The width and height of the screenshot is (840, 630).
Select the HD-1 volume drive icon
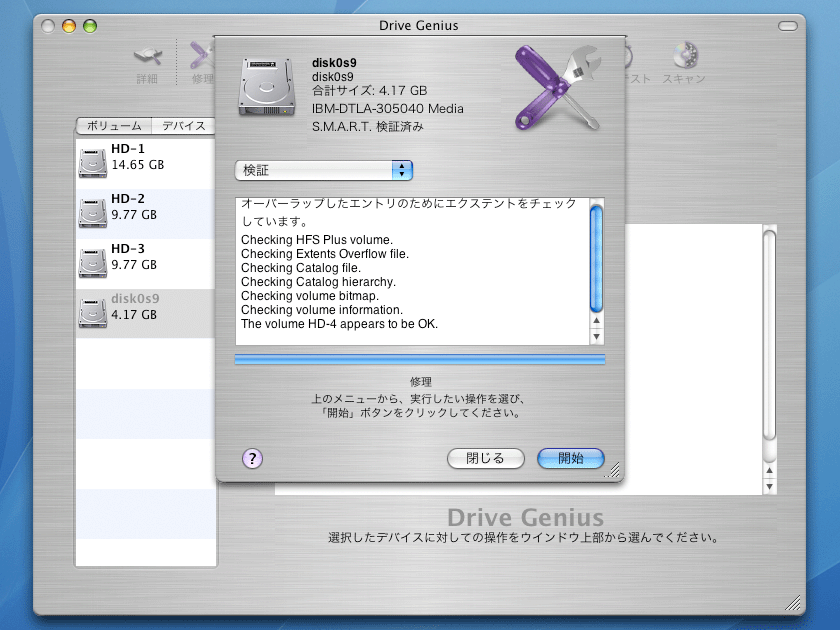(x=93, y=163)
